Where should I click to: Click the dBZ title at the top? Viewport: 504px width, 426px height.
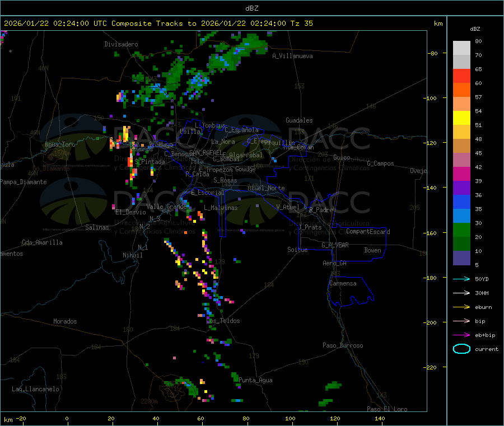251,8
